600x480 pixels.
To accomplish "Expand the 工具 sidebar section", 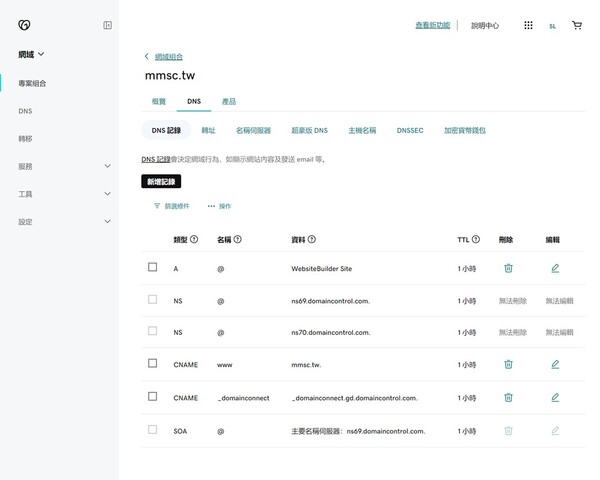I will tap(108, 194).
